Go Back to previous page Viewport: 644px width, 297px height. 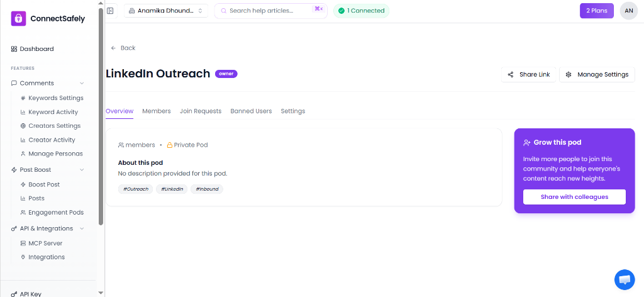pyautogui.click(x=123, y=48)
